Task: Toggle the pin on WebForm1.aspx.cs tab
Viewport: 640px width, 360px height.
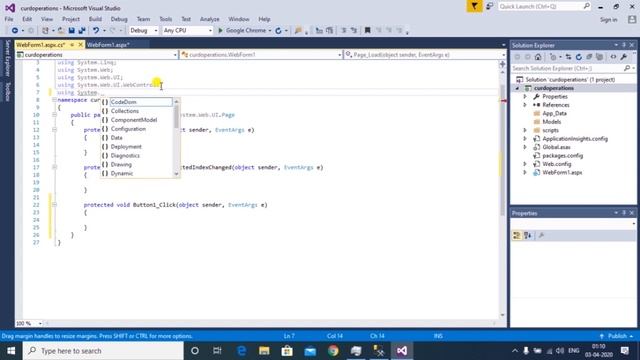Action: [x=72, y=45]
